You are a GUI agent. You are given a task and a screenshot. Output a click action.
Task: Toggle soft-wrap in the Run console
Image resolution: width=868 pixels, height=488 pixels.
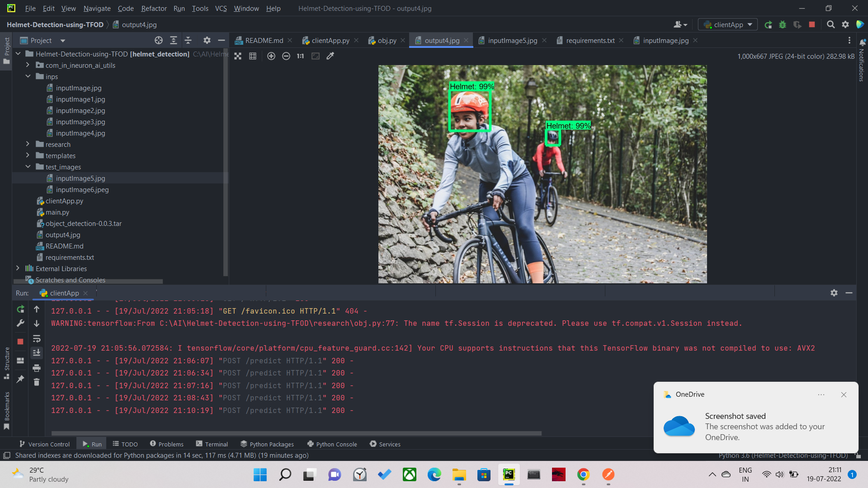37,338
